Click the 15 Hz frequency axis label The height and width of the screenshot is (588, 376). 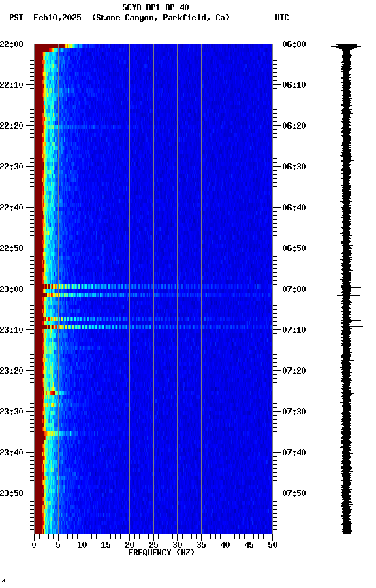tap(106, 545)
